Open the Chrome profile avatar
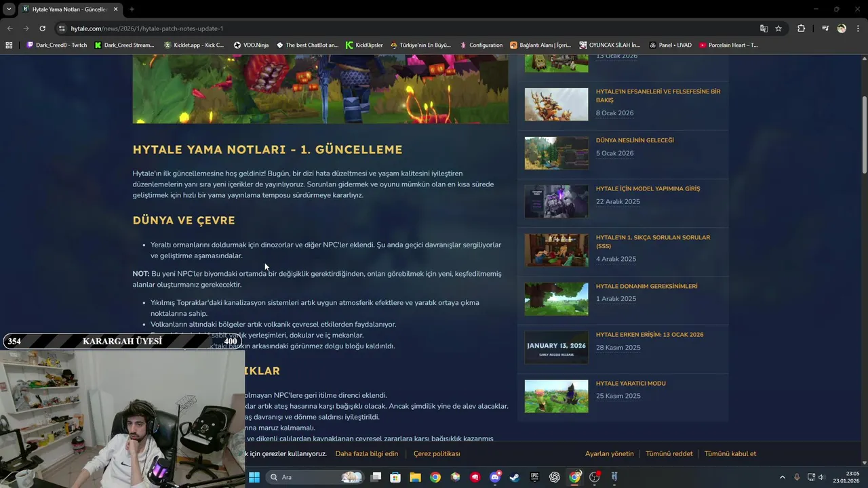This screenshot has width=868, height=488. pyautogui.click(x=842, y=28)
